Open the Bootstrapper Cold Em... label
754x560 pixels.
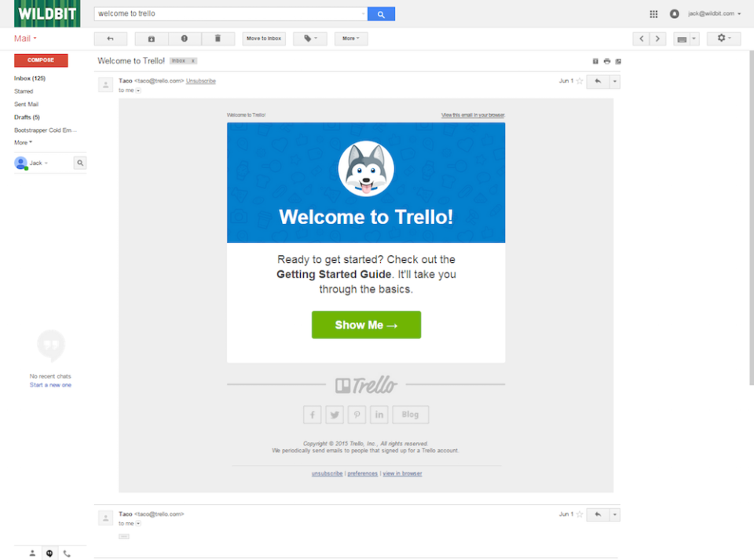click(46, 130)
